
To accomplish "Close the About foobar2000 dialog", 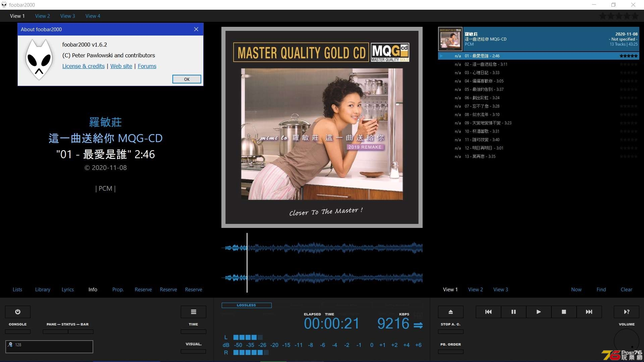I will click(196, 29).
